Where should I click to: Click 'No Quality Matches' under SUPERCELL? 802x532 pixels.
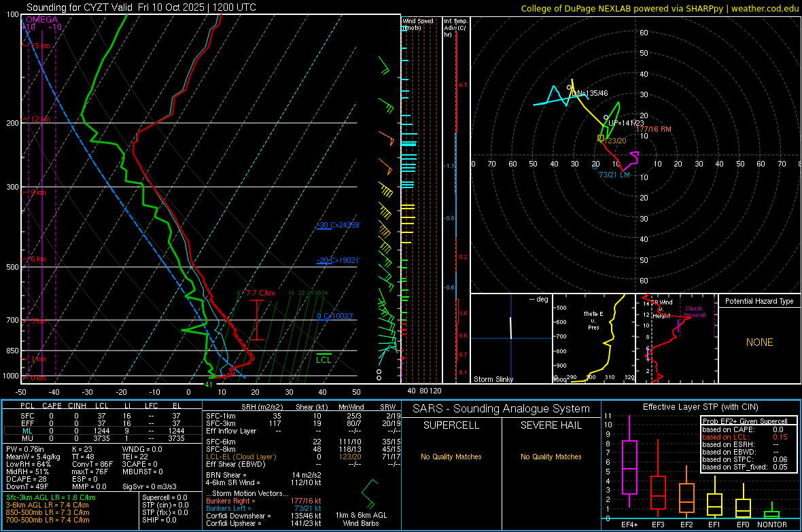451,457
